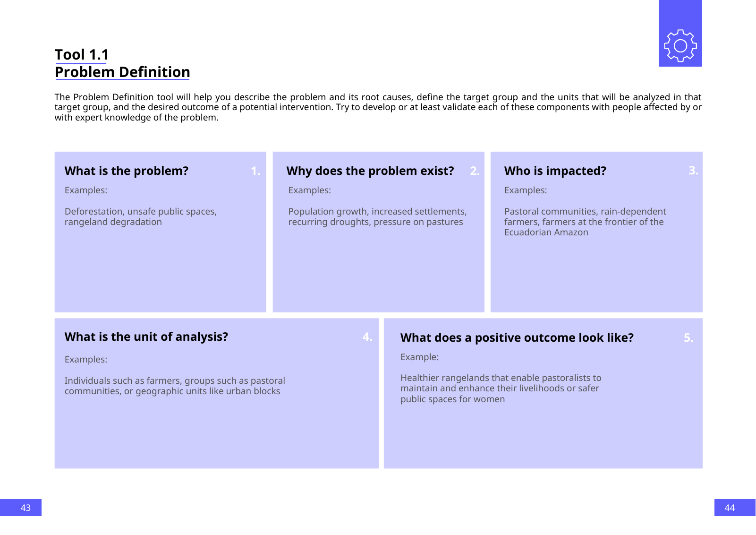Click the intro paragraph about the tool
756x535 pixels.
click(x=378, y=107)
